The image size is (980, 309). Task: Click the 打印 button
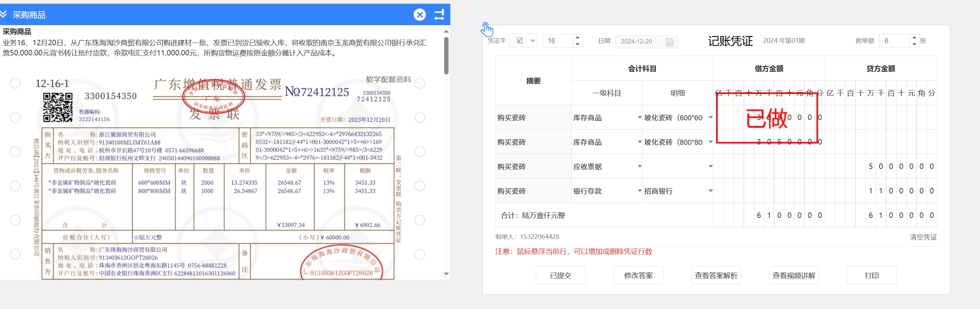pyautogui.click(x=871, y=275)
